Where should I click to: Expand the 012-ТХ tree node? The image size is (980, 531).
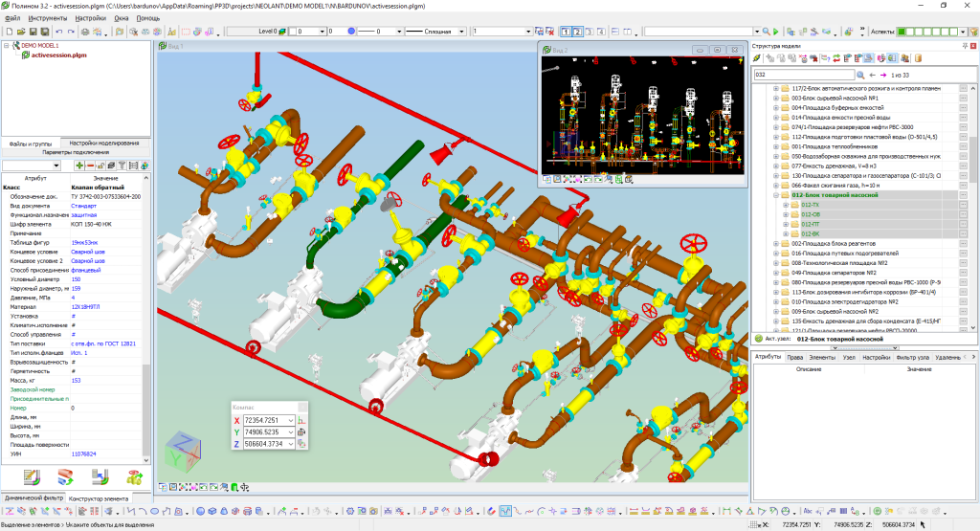pos(787,205)
